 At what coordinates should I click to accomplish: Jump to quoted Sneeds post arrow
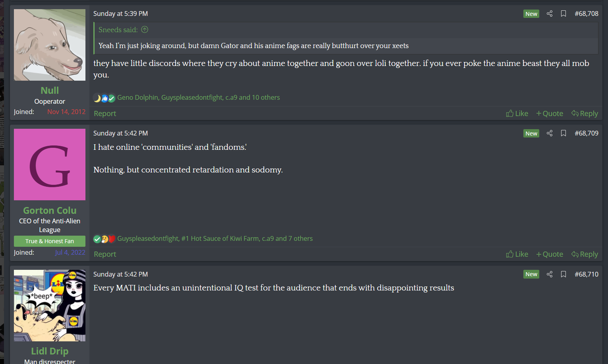(x=145, y=30)
